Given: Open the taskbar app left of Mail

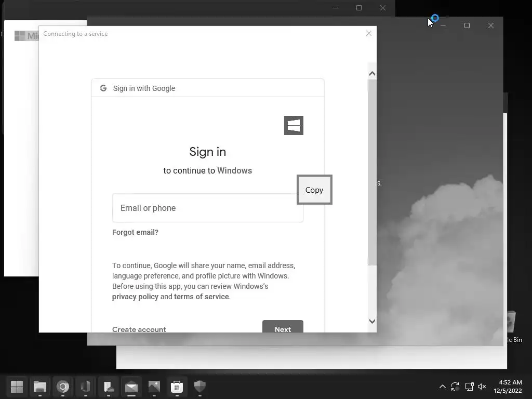Looking at the screenshot, I should pos(109,387).
